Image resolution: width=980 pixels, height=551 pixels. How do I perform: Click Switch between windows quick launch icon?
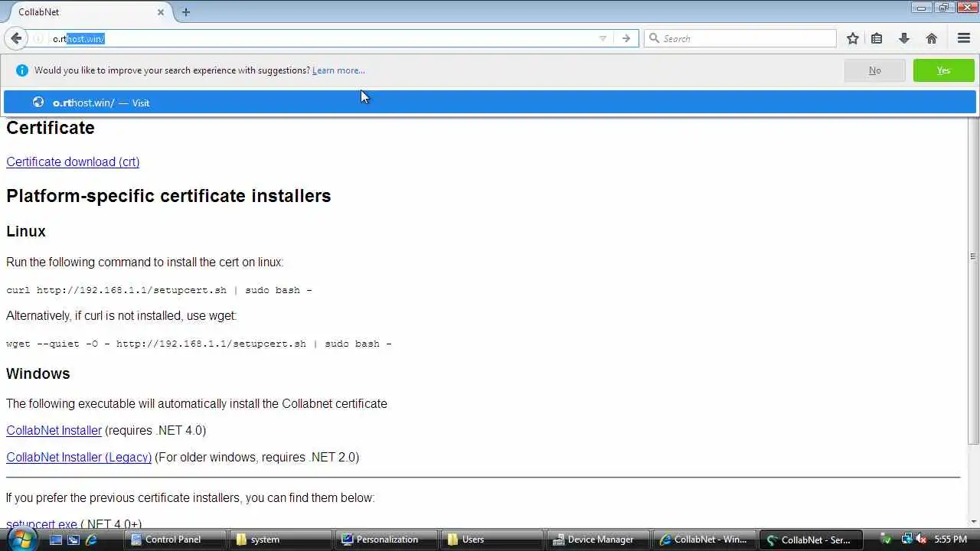73,540
